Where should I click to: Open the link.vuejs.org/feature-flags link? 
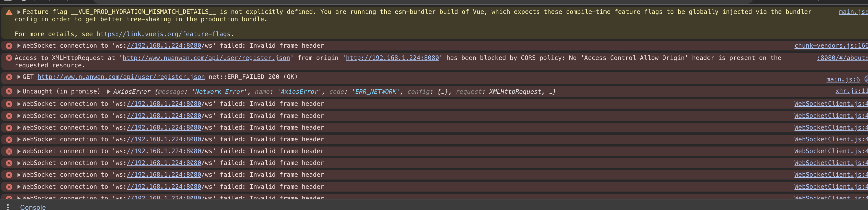pyautogui.click(x=163, y=34)
